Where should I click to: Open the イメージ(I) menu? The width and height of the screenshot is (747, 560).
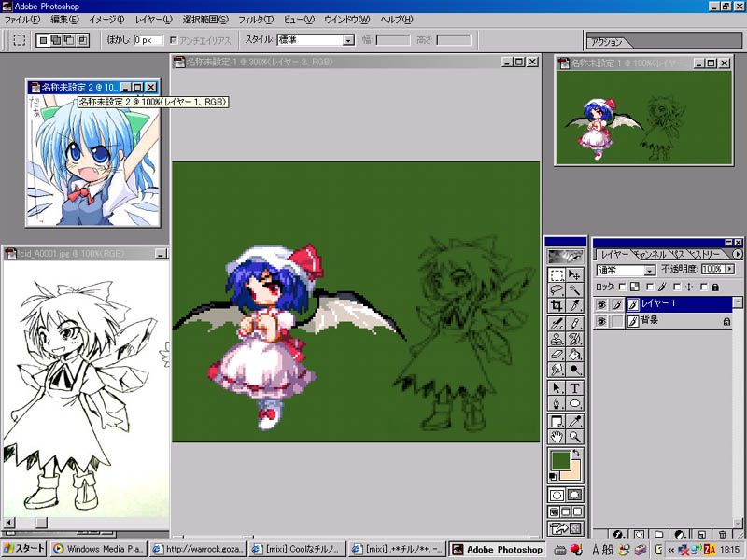pyautogui.click(x=106, y=20)
